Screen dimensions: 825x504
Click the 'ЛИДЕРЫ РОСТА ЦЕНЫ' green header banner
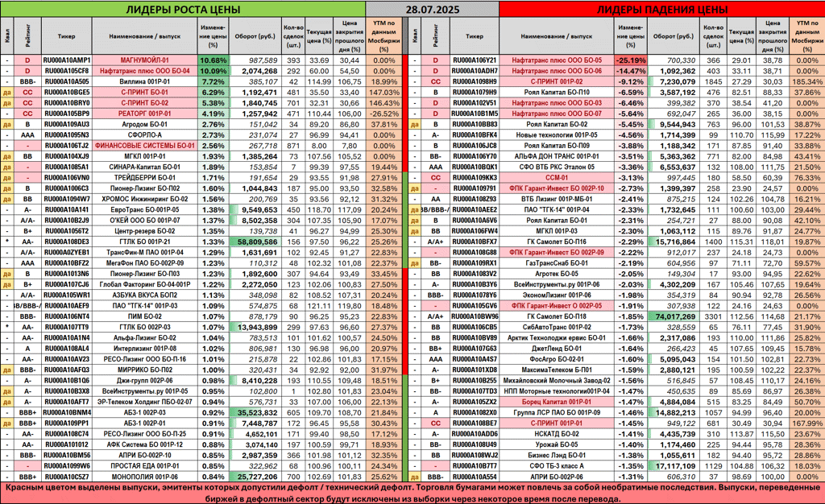point(183,10)
